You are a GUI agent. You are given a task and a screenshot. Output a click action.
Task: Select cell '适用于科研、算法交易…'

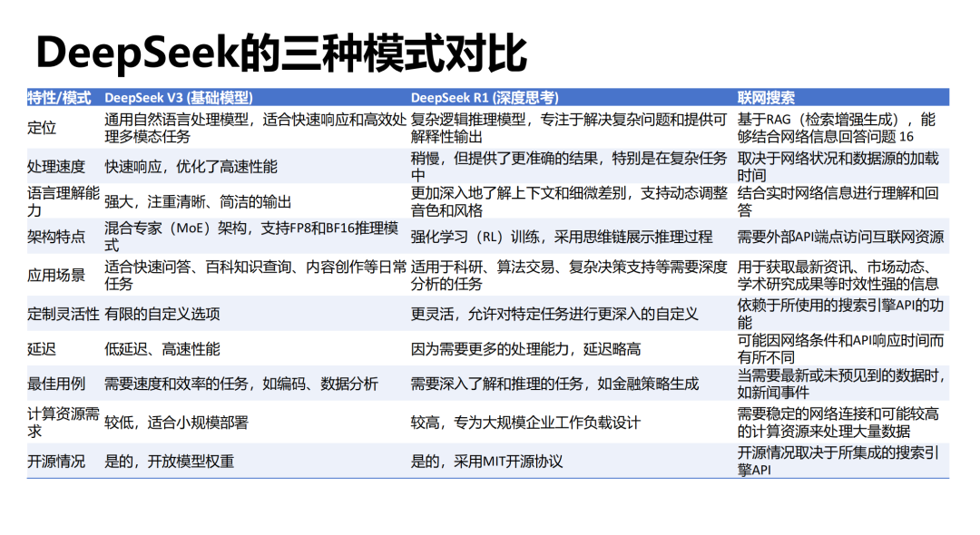click(x=569, y=276)
